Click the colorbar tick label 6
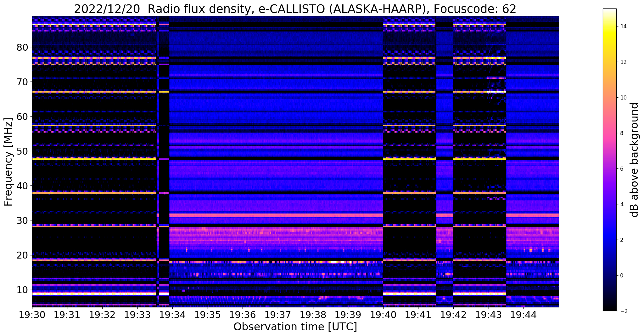Image resolution: width=644 pixels, height=336 pixels. point(621,169)
